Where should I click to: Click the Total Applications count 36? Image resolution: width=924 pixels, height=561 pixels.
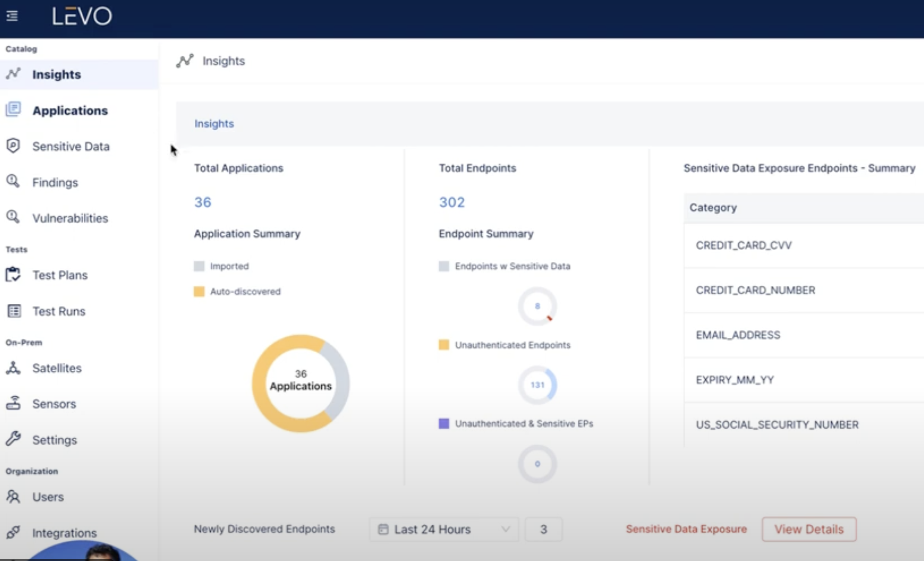tap(203, 202)
